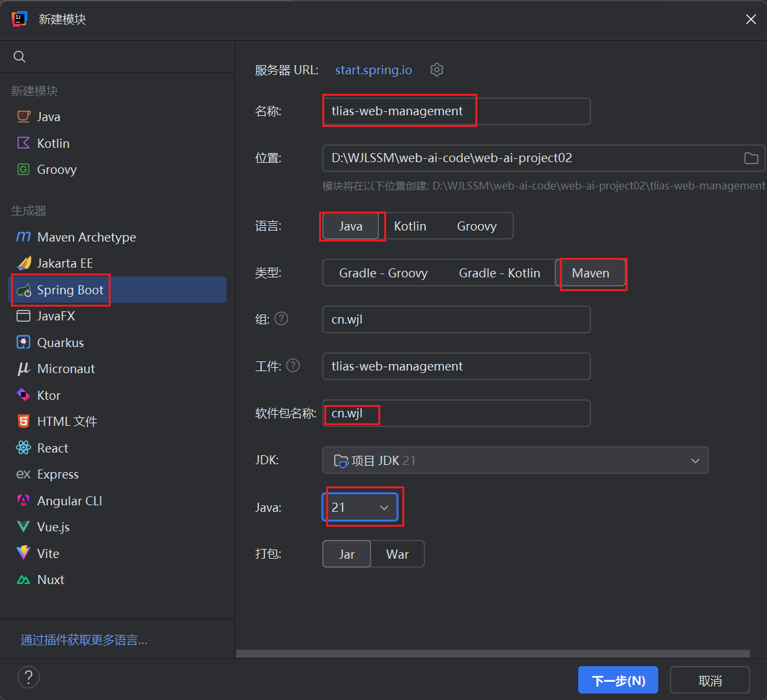Open the Java version 21 dropdown
This screenshot has height=700, width=767.
coord(360,507)
